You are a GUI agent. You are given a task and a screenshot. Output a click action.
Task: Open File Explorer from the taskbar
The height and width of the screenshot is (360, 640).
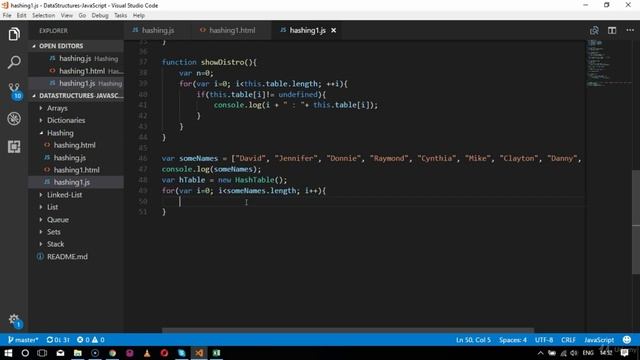78,353
